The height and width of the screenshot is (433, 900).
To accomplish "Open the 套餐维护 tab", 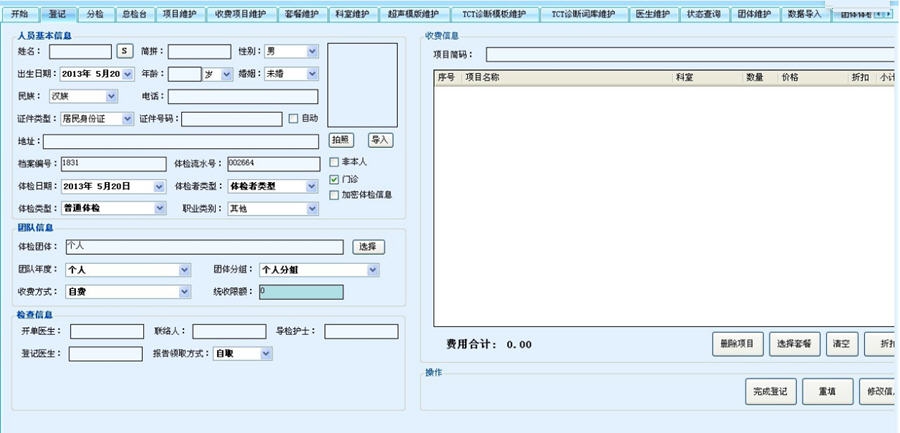I will 302,14.
